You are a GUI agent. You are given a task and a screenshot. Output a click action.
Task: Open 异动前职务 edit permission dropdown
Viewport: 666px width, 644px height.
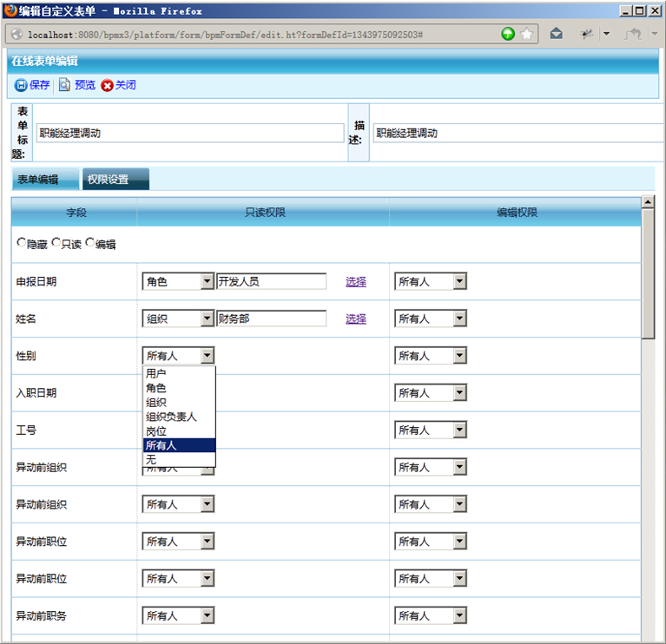pos(431,615)
